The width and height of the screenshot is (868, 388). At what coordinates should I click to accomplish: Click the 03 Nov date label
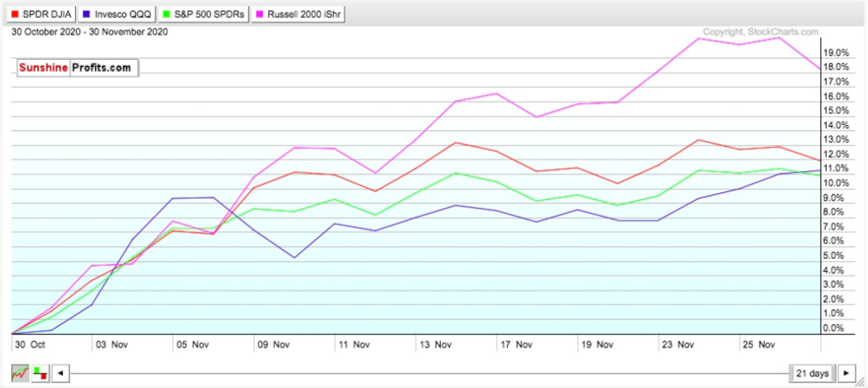coord(114,344)
